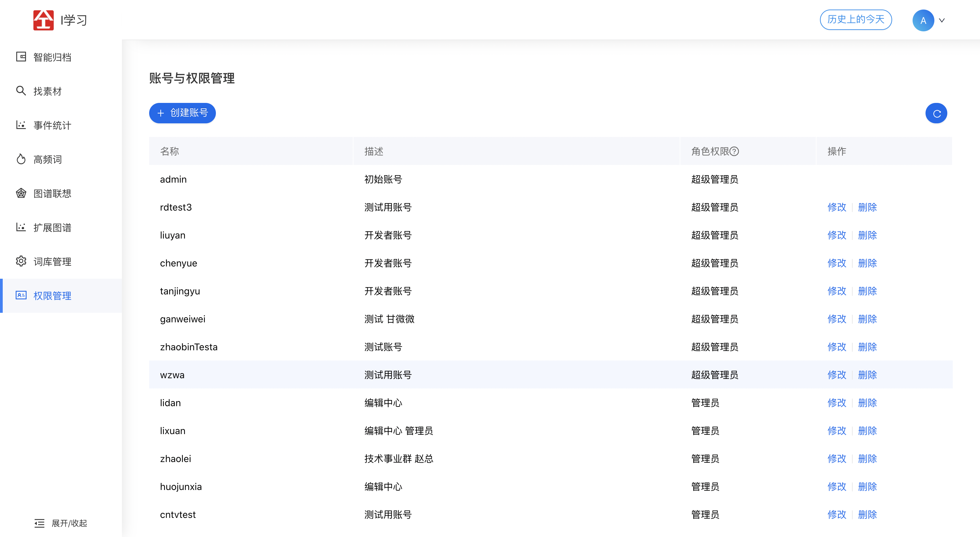Open 历史上的今天 button
This screenshot has height=537, width=980.
pyautogui.click(x=856, y=20)
